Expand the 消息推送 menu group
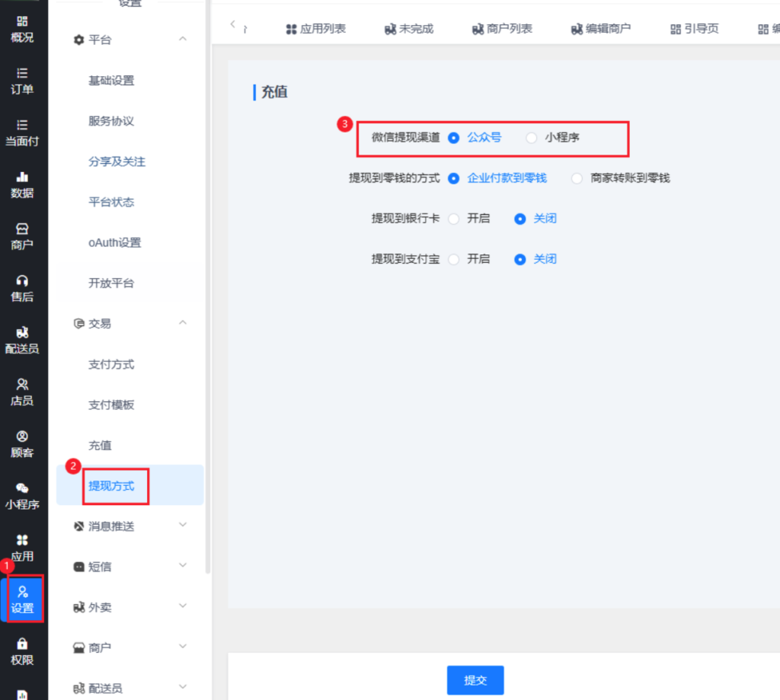 (182, 526)
